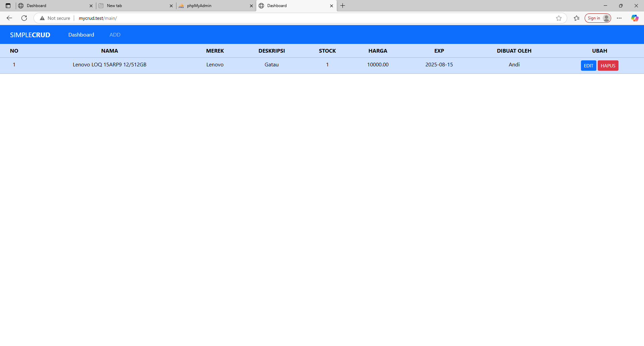Image resolution: width=644 pixels, height=346 pixels.
Task: Close the first Dashboard tab
Action: [x=91, y=6]
